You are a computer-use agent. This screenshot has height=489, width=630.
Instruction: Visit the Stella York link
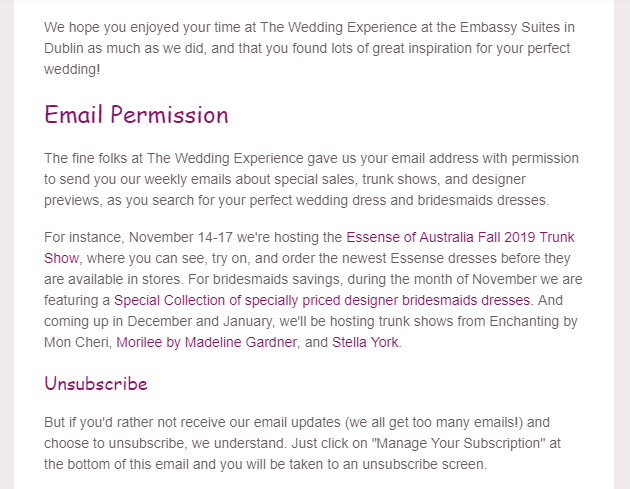click(365, 342)
